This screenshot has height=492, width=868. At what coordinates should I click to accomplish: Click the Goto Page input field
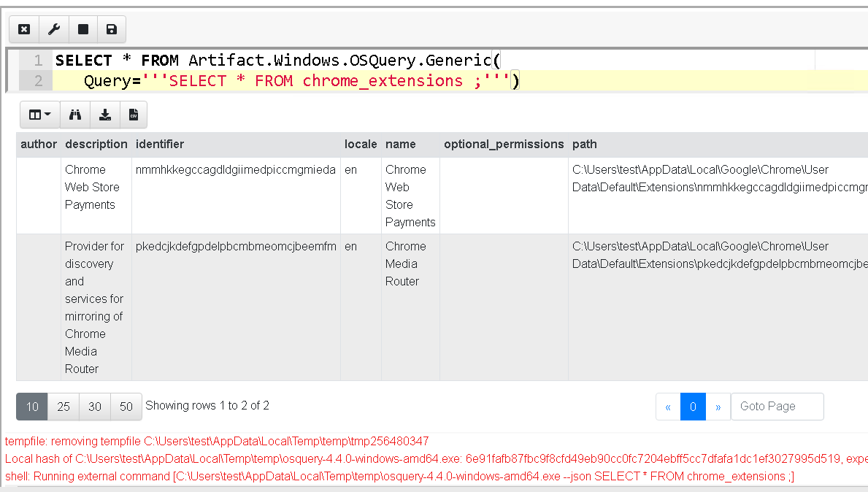[x=777, y=407]
